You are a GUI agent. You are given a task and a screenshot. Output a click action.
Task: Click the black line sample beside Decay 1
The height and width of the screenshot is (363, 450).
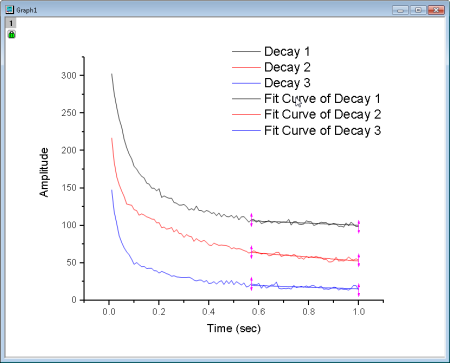tap(246, 52)
